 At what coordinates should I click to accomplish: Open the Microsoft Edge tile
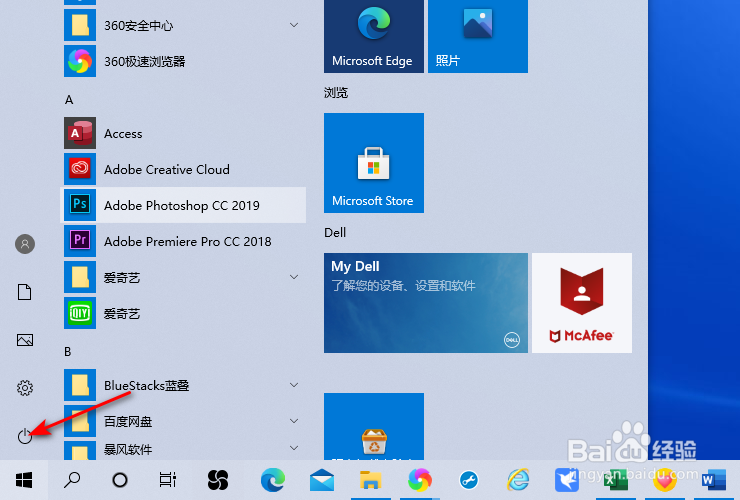(374, 36)
